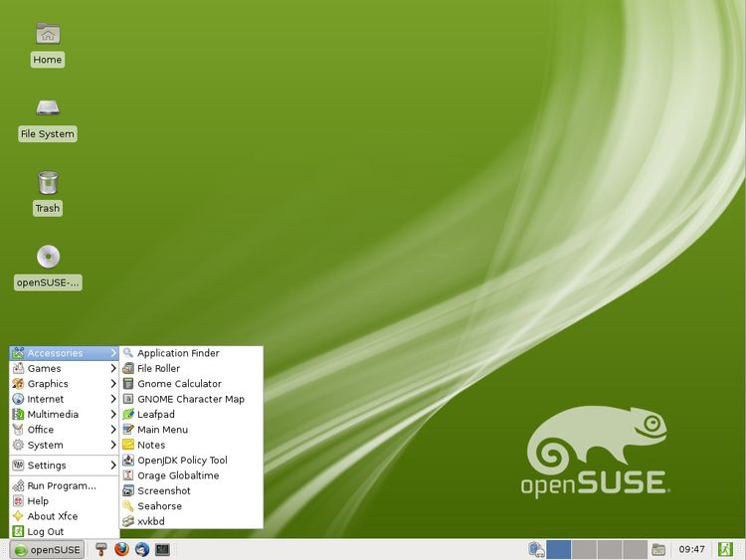Image resolution: width=746 pixels, height=560 pixels.
Task: Select Gnome Calculator menu entry
Action: click(179, 384)
